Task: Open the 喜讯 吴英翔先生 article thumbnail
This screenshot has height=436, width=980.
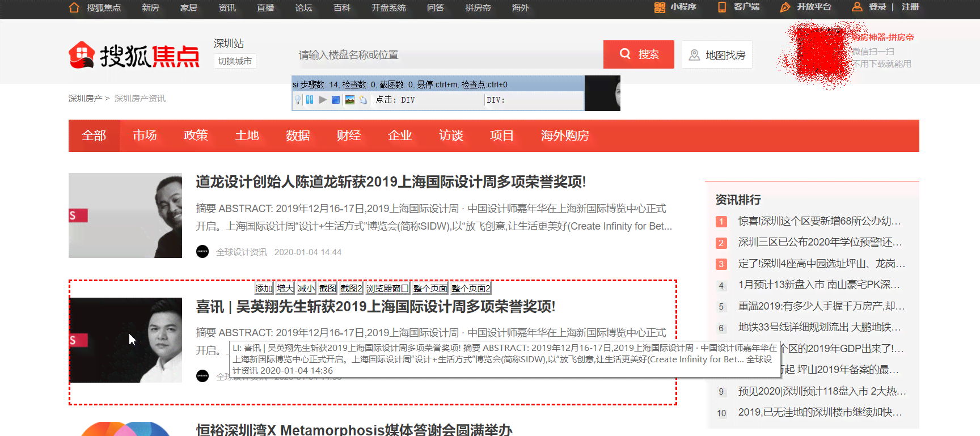Action: (125, 340)
